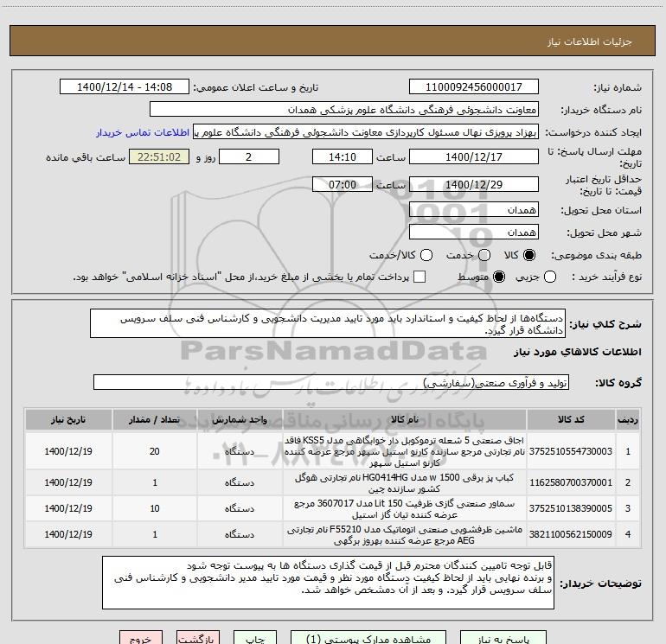666x644 pixels.
Task: Click the delivery province field همدان
Action: (x=474, y=210)
